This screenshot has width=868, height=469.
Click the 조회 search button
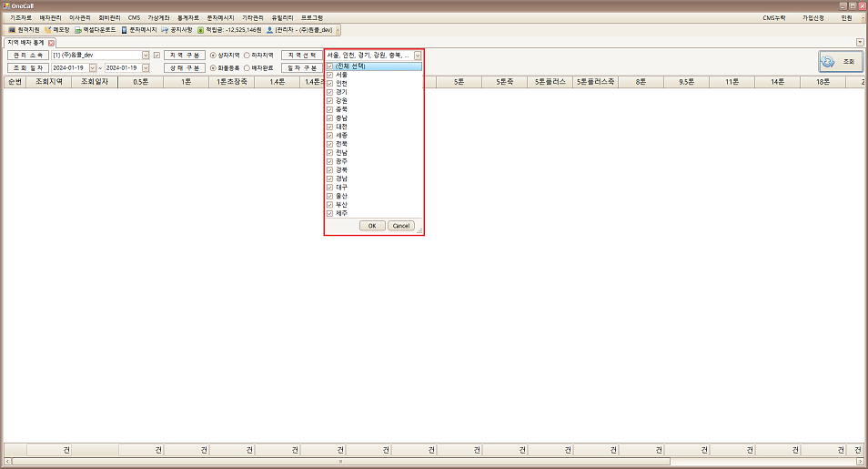pos(840,61)
